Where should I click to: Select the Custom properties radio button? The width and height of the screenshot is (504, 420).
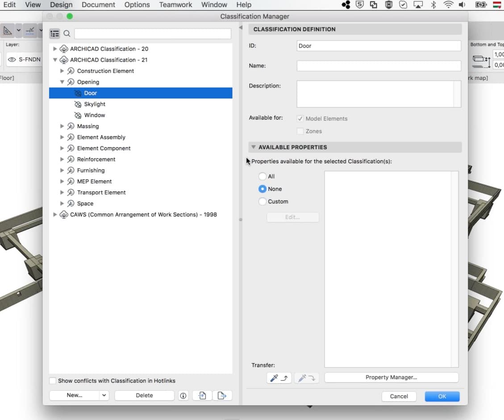(x=262, y=201)
